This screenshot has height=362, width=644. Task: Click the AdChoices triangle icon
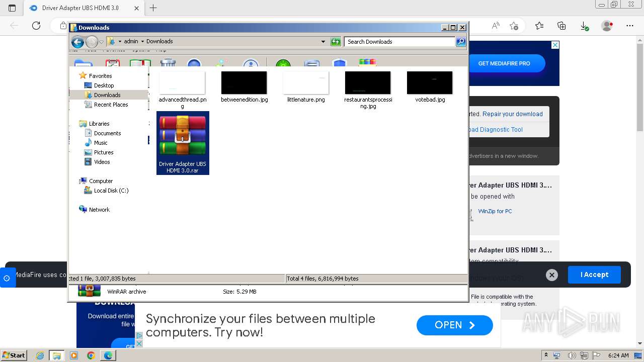(139, 336)
